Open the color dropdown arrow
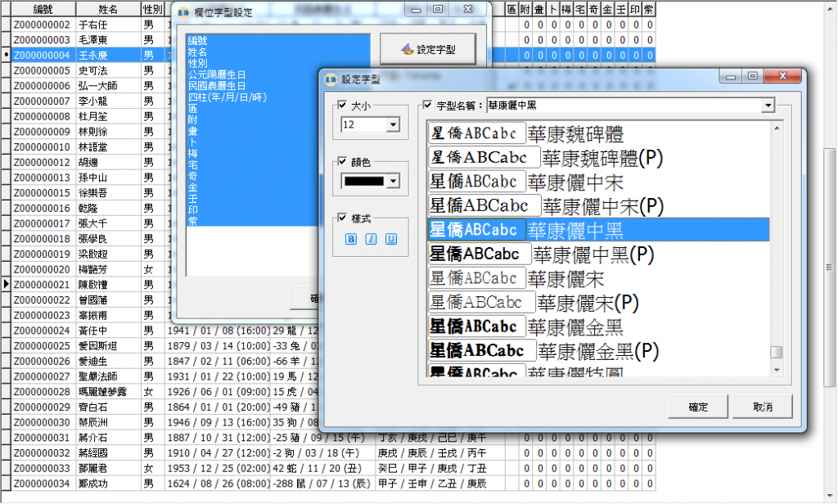Viewport: 838px width, 504px height. 393,181
